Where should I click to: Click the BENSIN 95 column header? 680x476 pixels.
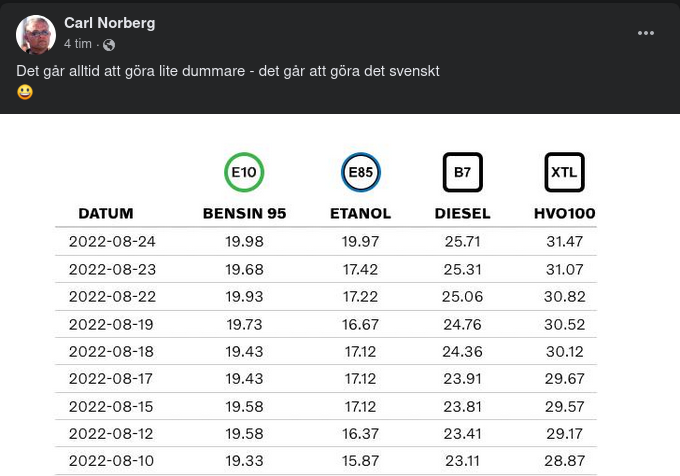244,213
